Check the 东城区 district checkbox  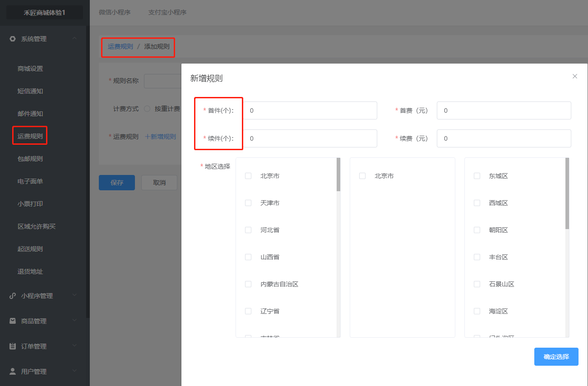click(x=477, y=176)
